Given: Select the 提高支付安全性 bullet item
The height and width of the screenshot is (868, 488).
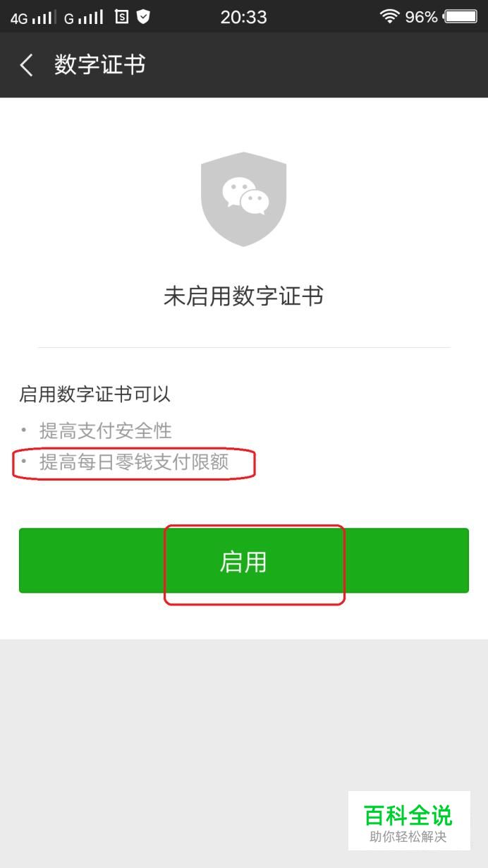Looking at the screenshot, I should coord(105,430).
